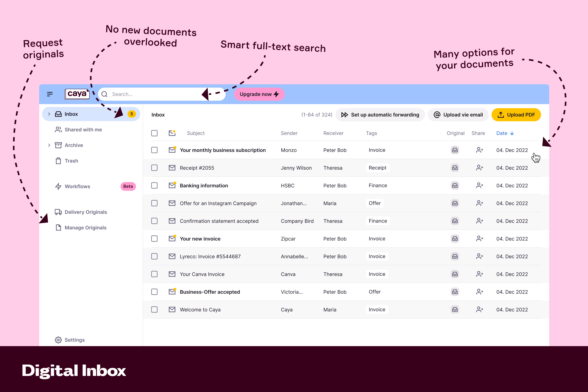Tick checkbox for Your monthly business subscription
588x392 pixels.
[x=154, y=150]
